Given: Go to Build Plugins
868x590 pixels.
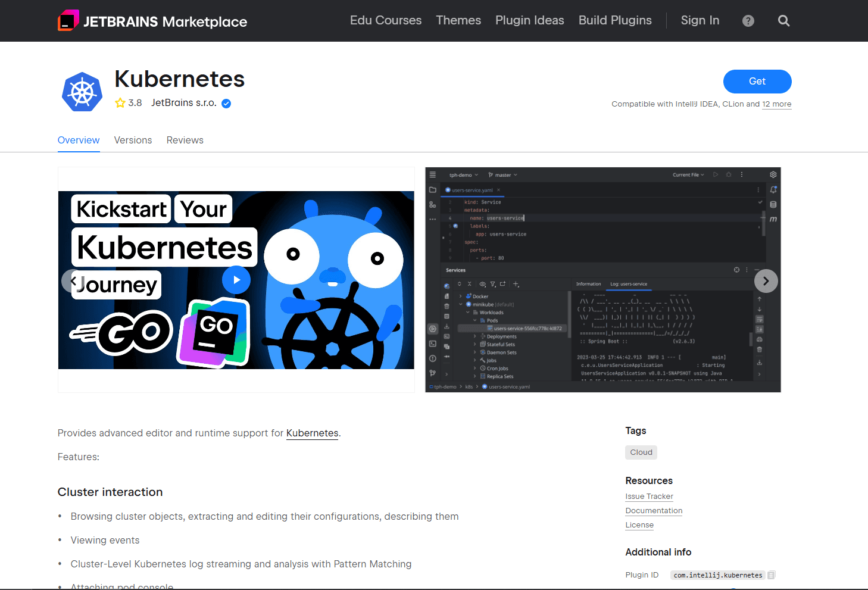Looking at the screenshot, I should point(615,20).
